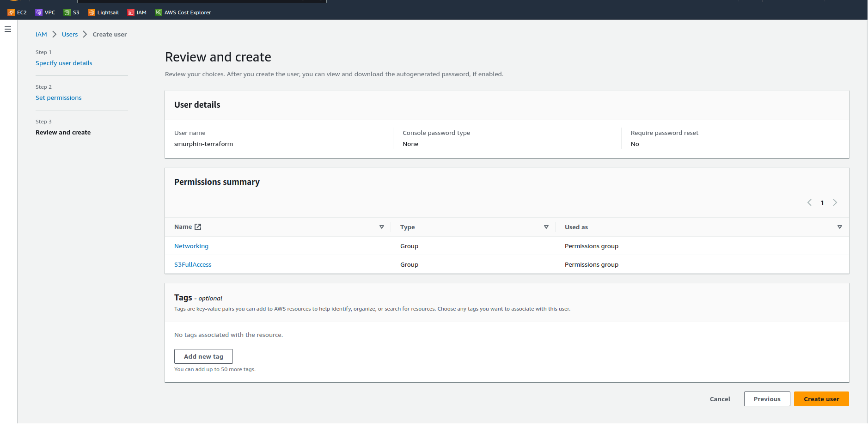
Task: Cancel the user creation
Action: point(720,399)
